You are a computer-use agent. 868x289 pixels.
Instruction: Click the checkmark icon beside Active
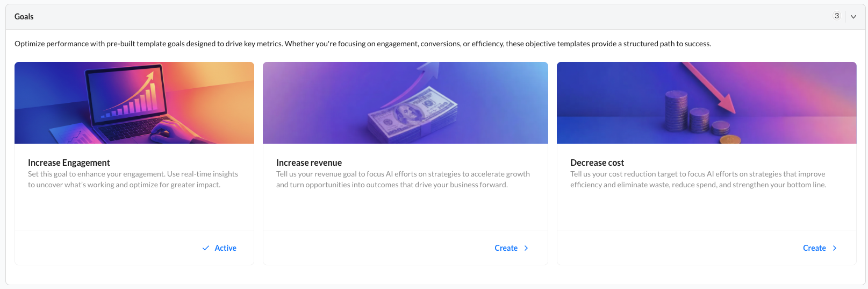(x=206, y=248)
